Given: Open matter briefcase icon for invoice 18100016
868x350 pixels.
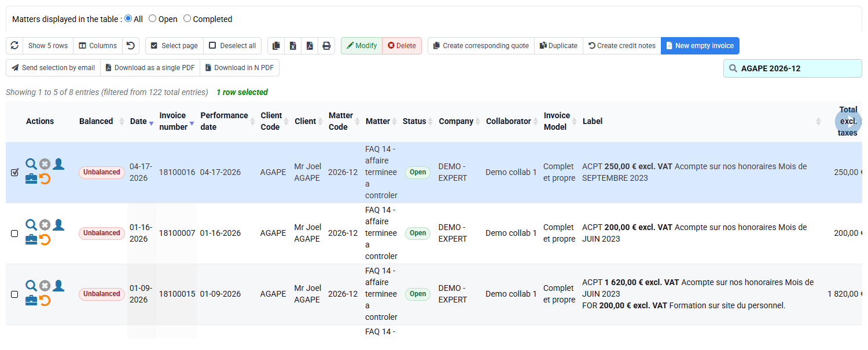Looking at the screenshot, I should 31,179.
